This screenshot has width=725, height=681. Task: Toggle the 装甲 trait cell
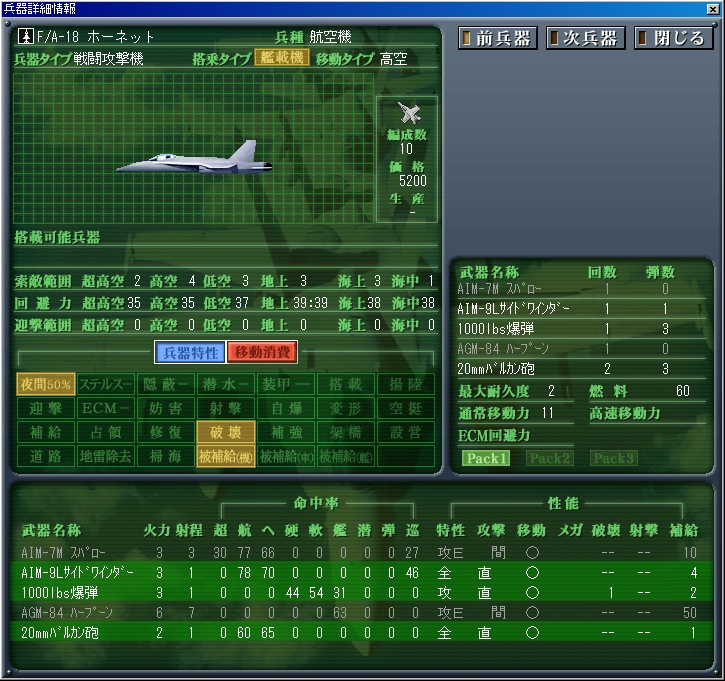coord(286,384)
